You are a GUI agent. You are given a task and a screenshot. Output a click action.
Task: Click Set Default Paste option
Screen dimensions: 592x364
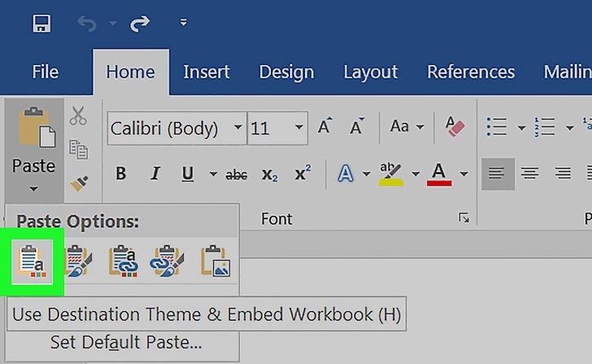pyautogui.click(x=126, y=342)
